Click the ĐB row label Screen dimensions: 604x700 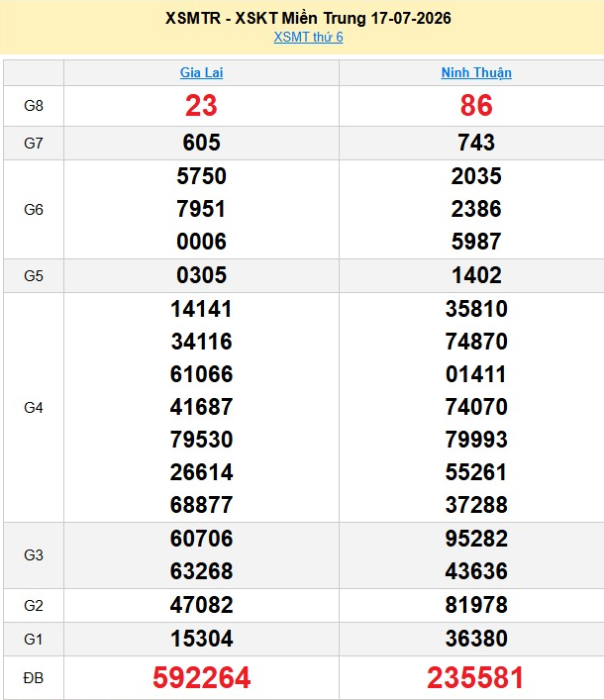coord(34,678)
